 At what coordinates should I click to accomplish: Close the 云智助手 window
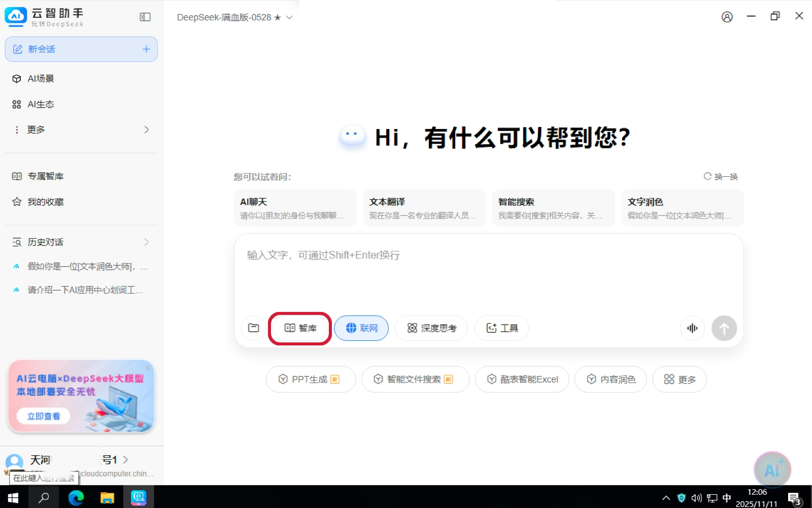click(799, 16)
